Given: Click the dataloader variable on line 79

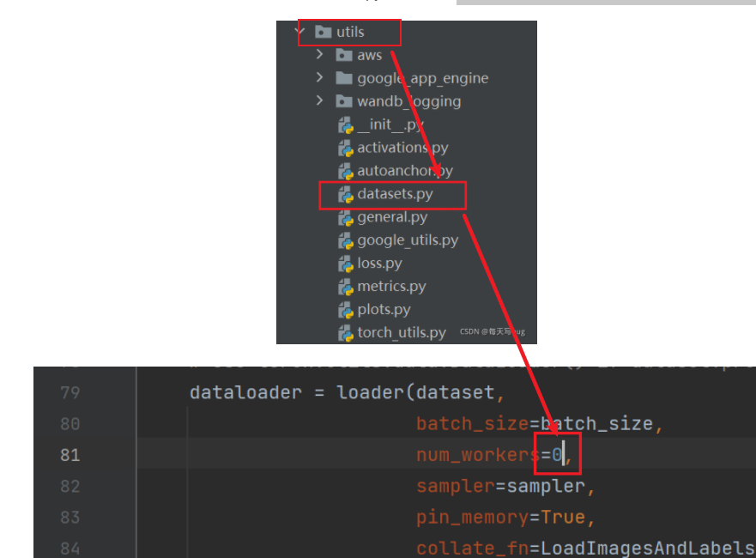Looking at the screenshot, I should click(246, 392).
